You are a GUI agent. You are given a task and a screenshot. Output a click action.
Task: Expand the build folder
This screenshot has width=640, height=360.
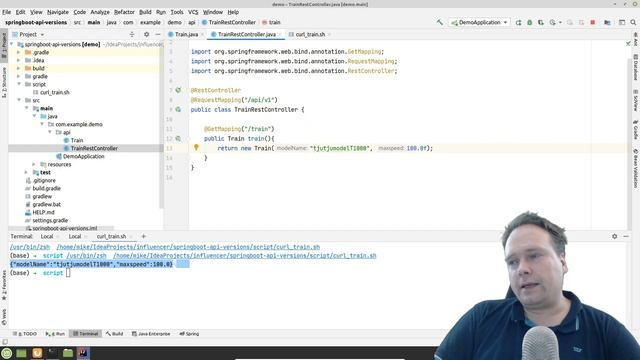(18, 68)
